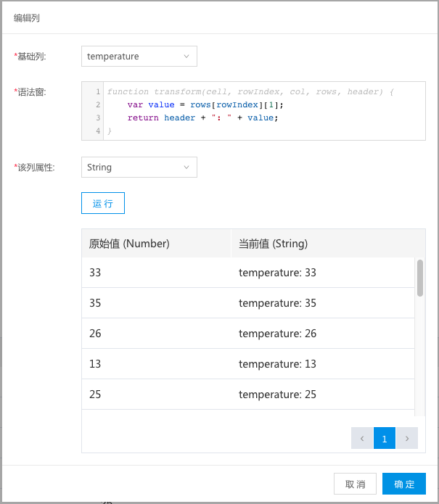Click the chevron arrow in String select
This screenshot has height=504, width=439.
pyautogui.click(x=186, y=167)
